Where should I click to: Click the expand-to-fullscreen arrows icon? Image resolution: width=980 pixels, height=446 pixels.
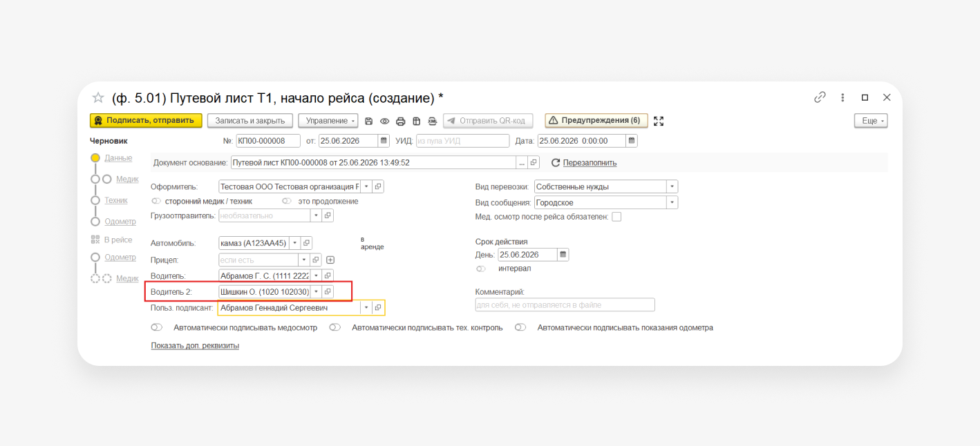659,121
